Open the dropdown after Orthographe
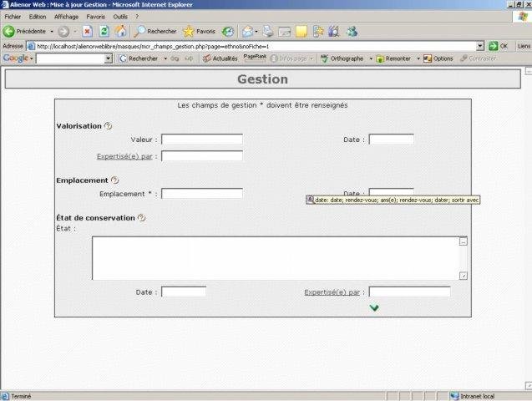The image size is (532, 401). pyautogui.click(x=371, y=58)
